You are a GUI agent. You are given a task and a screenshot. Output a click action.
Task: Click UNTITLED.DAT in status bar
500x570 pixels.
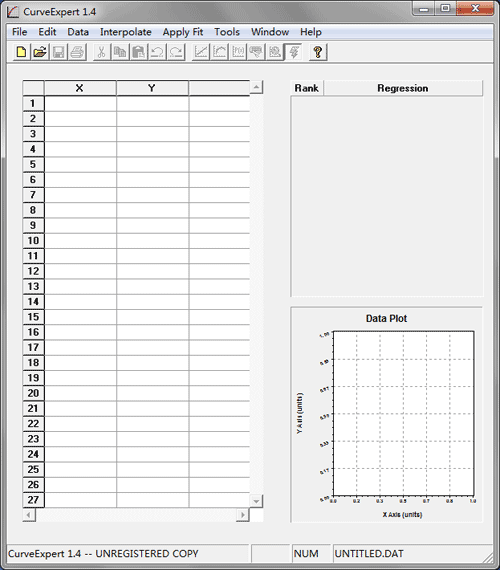pos(369,554)
